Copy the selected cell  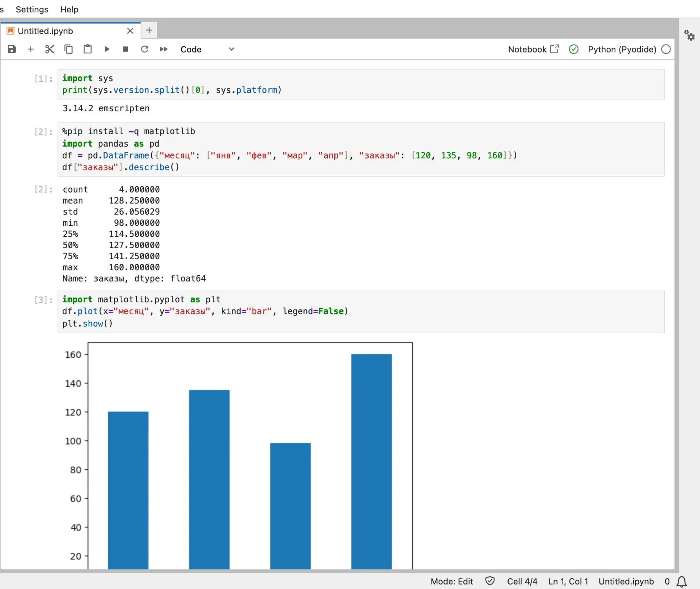tap(69, 49)
